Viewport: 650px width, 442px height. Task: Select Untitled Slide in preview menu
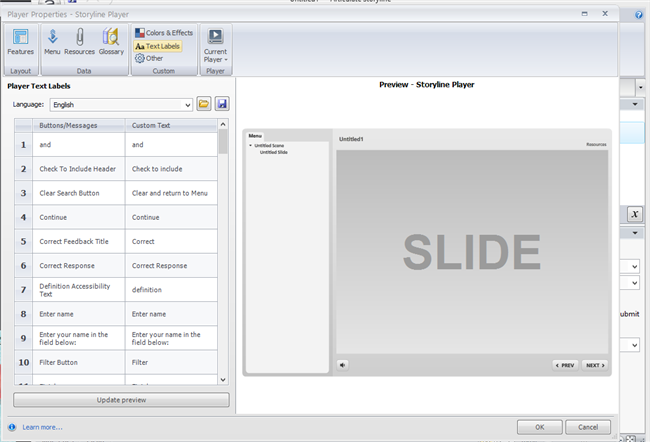coord(274,152)
